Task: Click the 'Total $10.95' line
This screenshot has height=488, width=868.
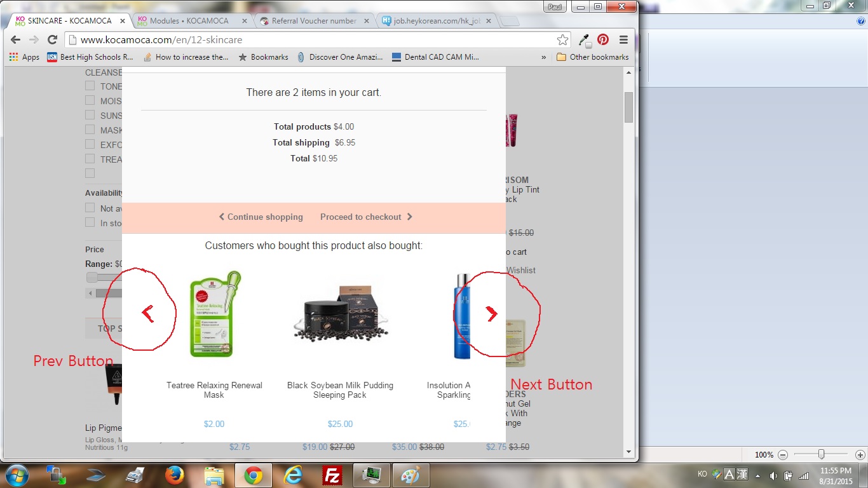Action: [314, 159]
